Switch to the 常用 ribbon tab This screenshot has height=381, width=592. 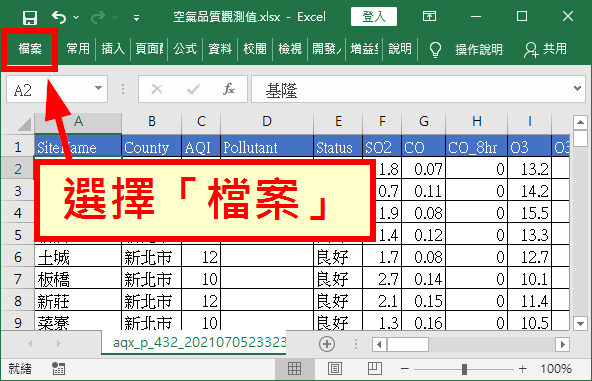click(78, 49)
